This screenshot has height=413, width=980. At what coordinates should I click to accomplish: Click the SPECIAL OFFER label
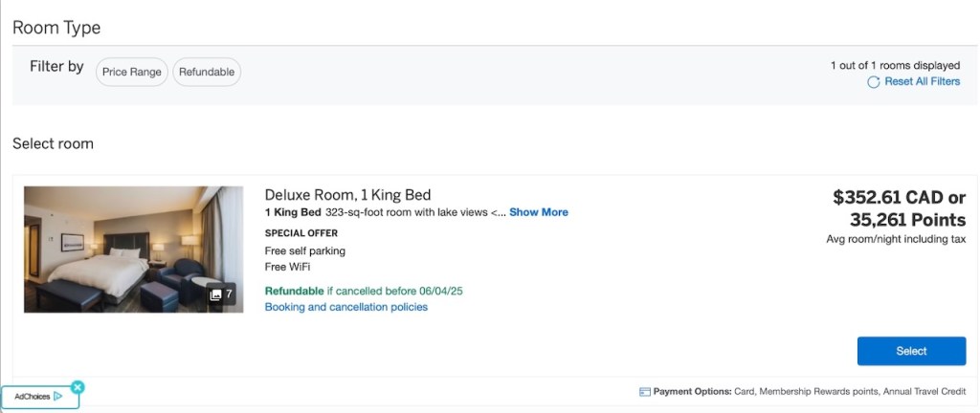pos(301,232)
